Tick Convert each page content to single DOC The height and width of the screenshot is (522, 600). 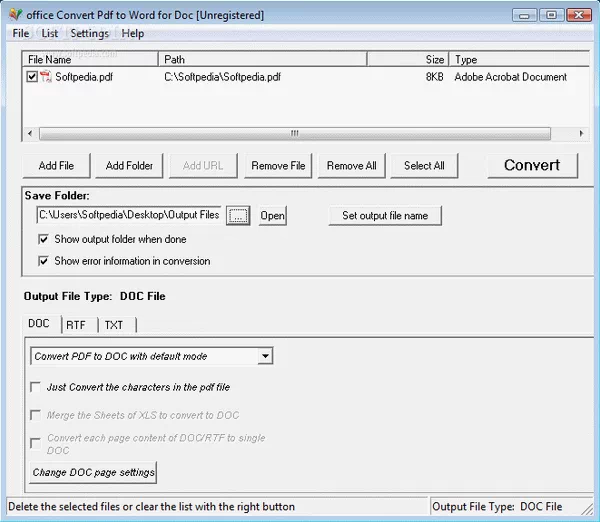[x=36, y=444]
